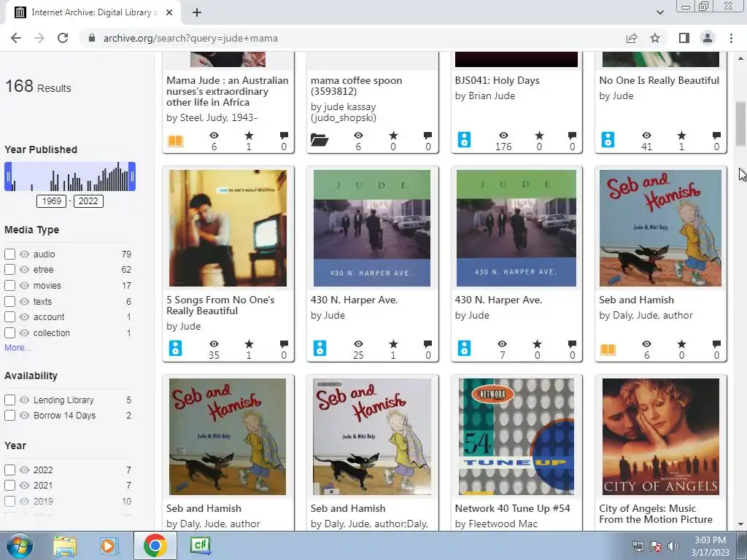Open the 5 Songs album cover thumbnail
Viewport: 747px width, 560px height.
coord(228,228)
